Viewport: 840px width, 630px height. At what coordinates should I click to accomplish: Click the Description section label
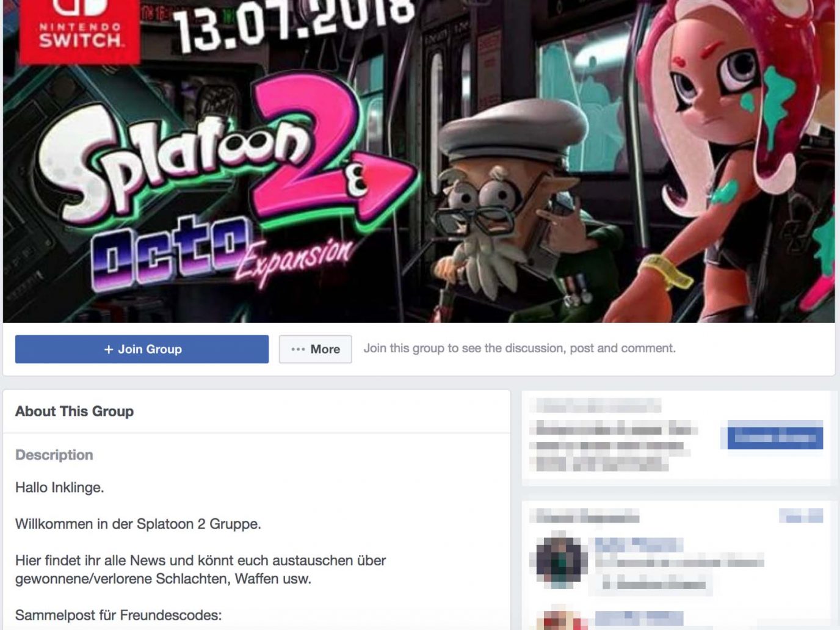point(54,455)
